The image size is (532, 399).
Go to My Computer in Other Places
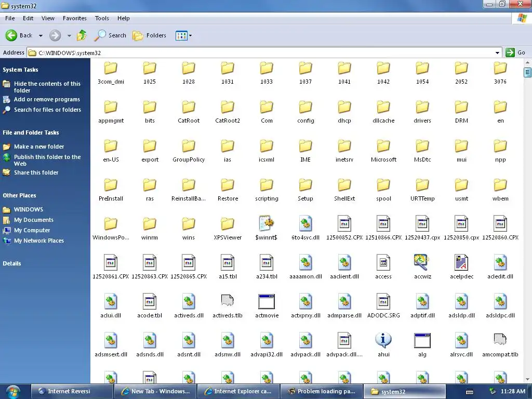pos(32,230)
